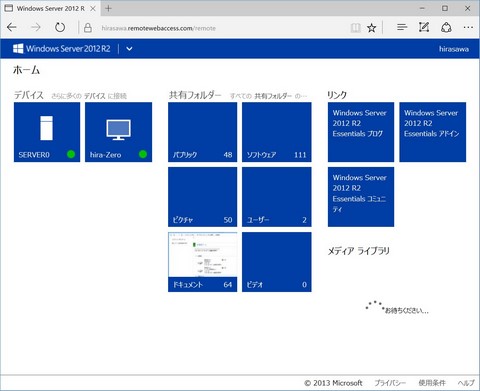This screenshot has height=391, width=480.
Task: Click the browser forward arrow
Action: [x=36, y=27]
